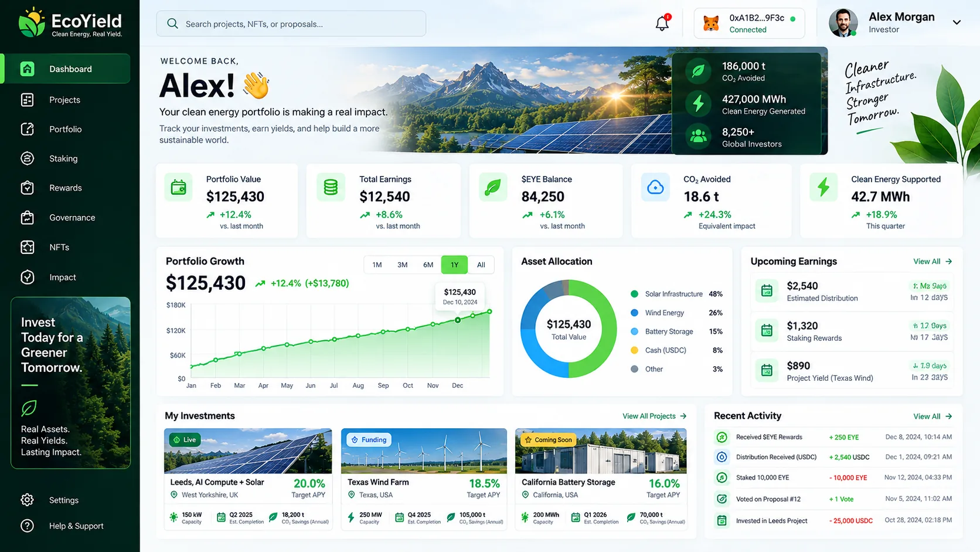Open the Portfolio page in sidebar
980x552 pixels.
(x=66, y=129)
